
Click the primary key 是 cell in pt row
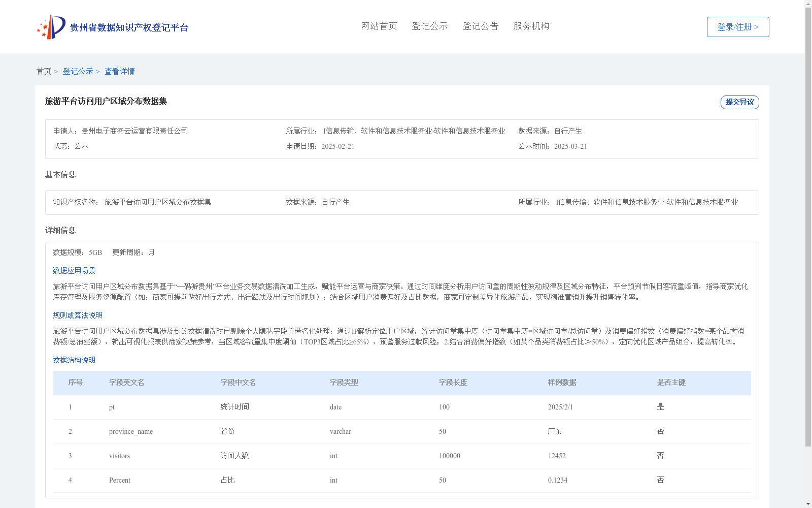pos(661,407)
